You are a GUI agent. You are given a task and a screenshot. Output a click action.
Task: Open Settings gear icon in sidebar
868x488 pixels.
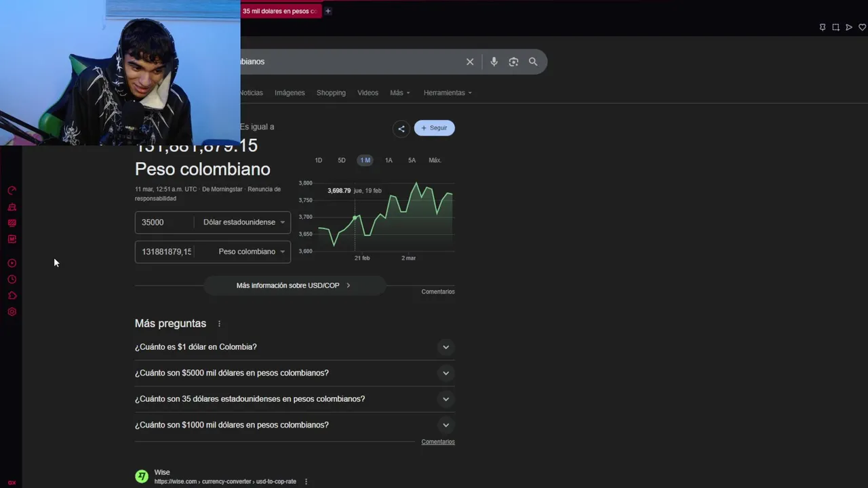click(12, 312)
